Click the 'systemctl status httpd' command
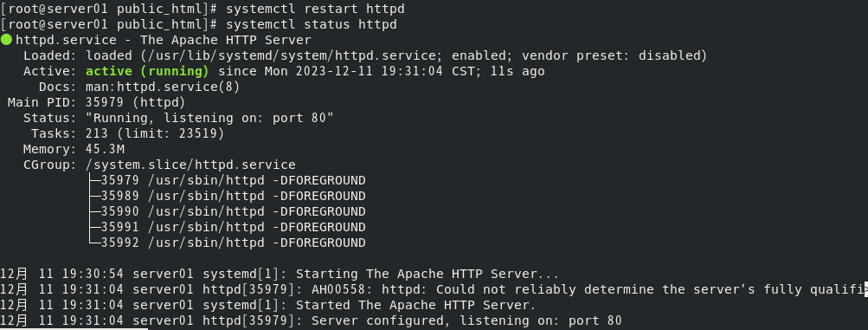Screen dimensions: 868x330 [x=311, y=24]
